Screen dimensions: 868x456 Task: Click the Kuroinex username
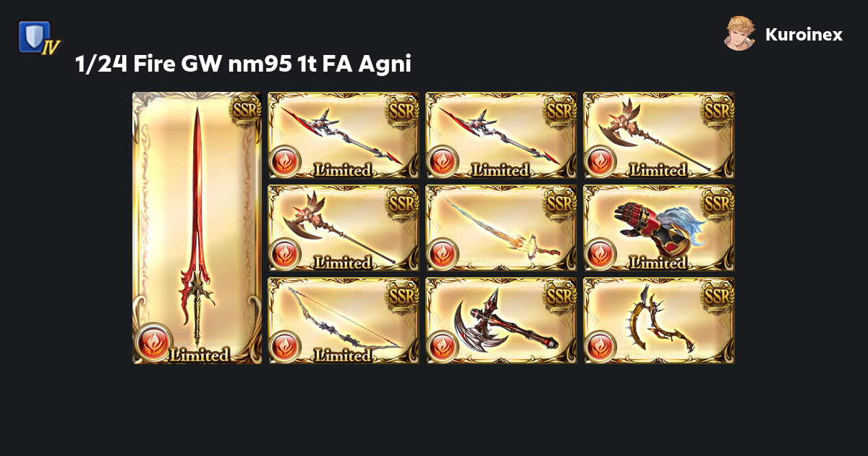[x=804, y=34]
